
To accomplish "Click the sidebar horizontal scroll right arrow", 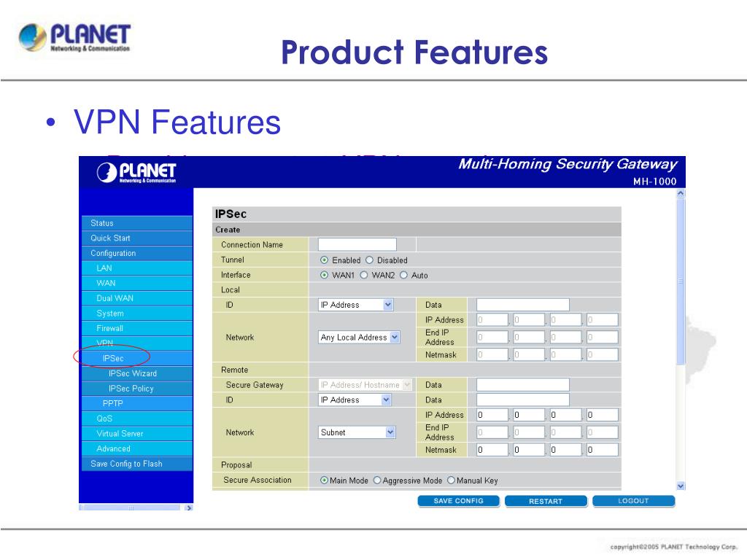I will click(189, 508).
